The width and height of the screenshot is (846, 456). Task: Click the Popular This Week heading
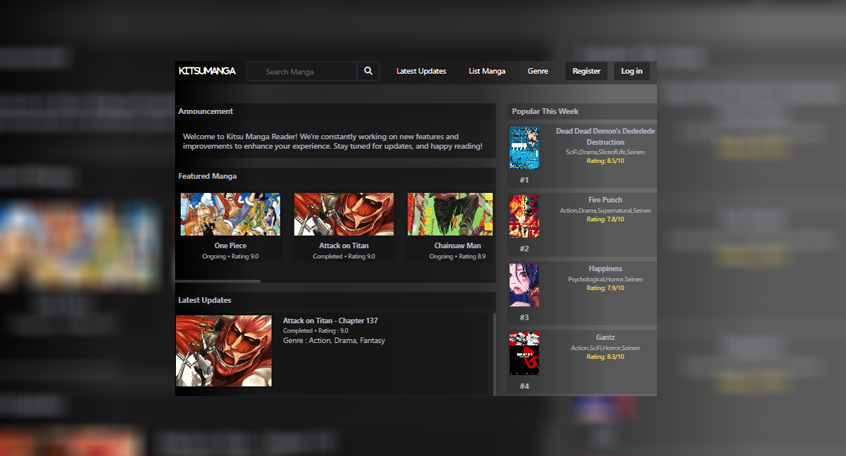click(545, 111)
